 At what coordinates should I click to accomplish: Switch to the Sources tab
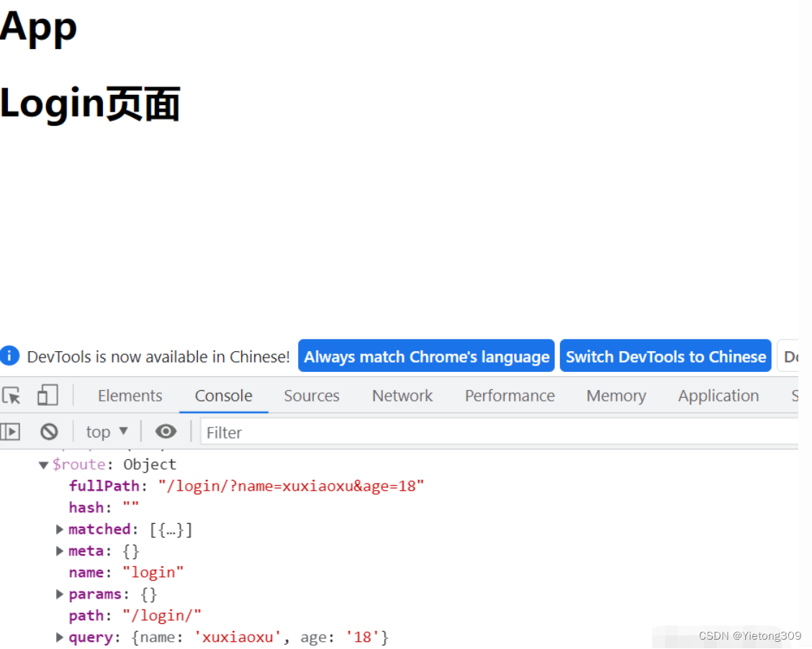(311, 395)
